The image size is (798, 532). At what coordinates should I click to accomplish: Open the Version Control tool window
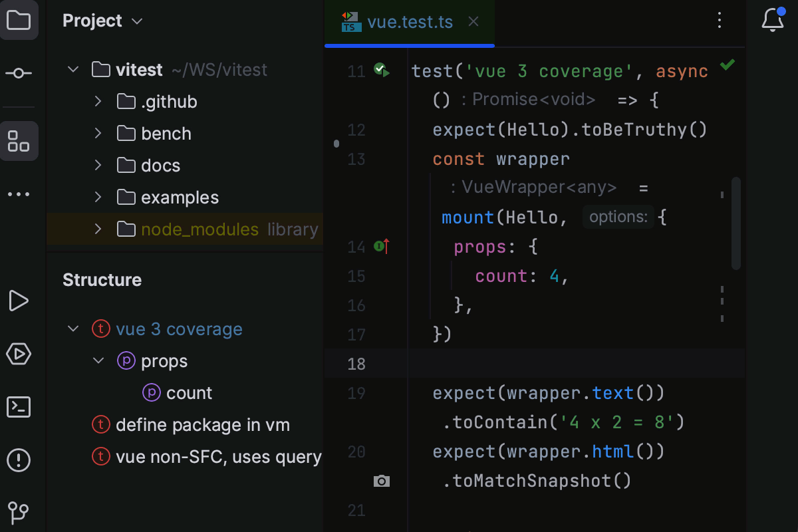[19, 512]
